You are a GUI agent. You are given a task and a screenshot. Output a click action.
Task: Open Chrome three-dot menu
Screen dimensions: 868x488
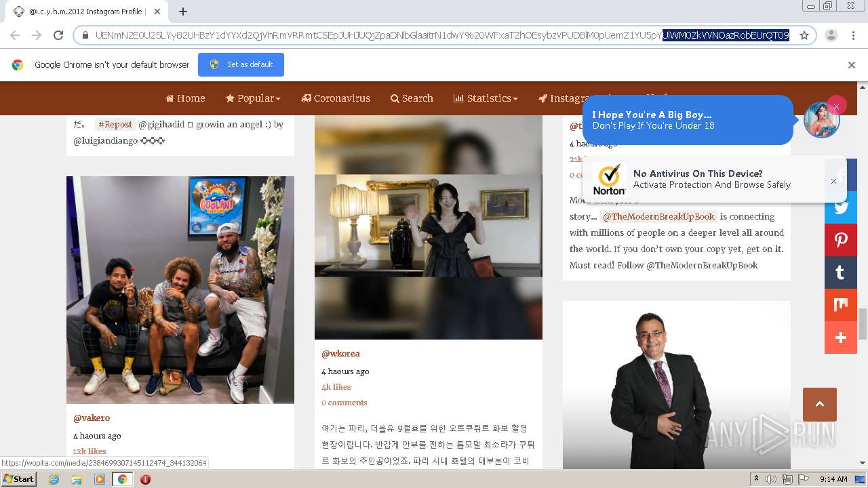[852, 35]
